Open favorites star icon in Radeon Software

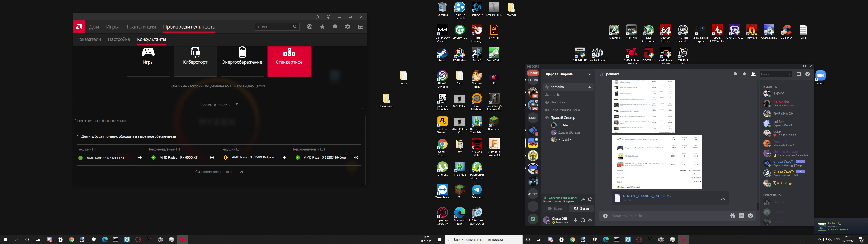point(323,27)
